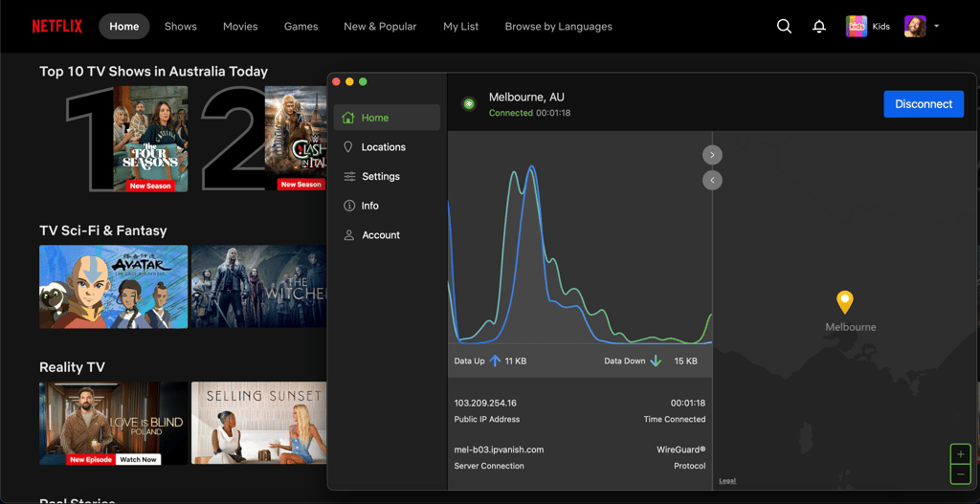
Task: Click the Melbourne map pin
Action: coord(845,302)
